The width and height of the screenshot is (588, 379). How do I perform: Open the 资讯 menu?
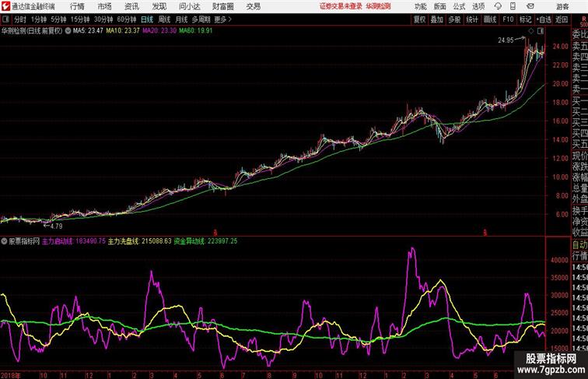(131, 6)
